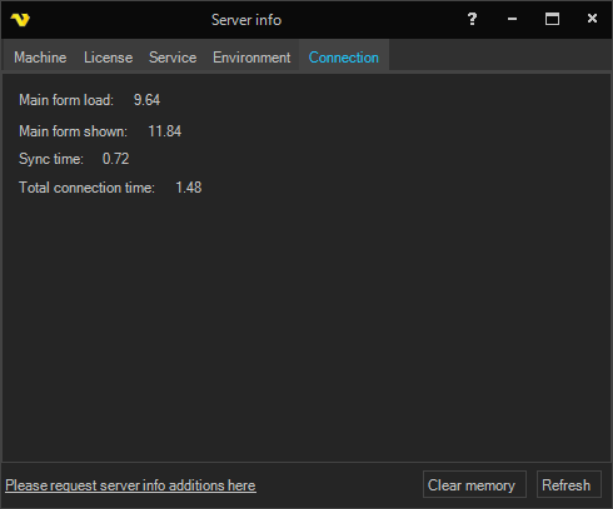The width and height of the screenshot is (613, 509).
Task: Click the 11.84 main form shown value
Action: pyautogui.click(x=164, y=131)
